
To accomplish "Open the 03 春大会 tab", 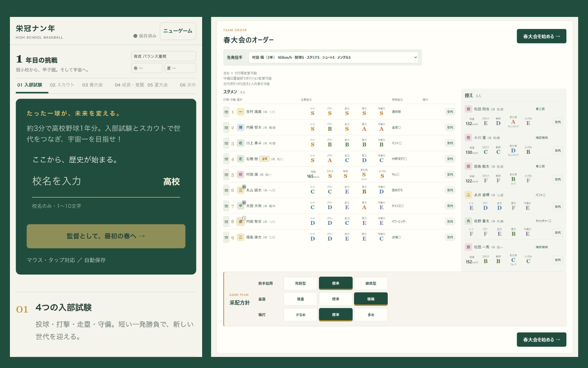I will click(93, 85).
